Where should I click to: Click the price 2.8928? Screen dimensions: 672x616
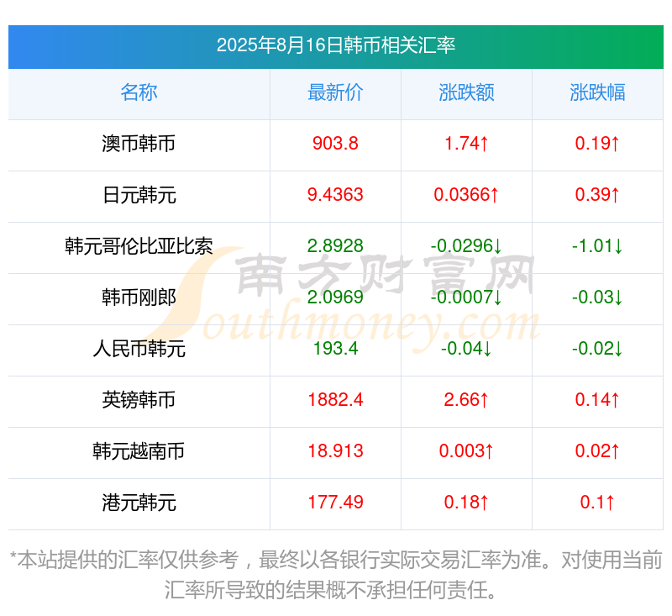coord(335,246)
